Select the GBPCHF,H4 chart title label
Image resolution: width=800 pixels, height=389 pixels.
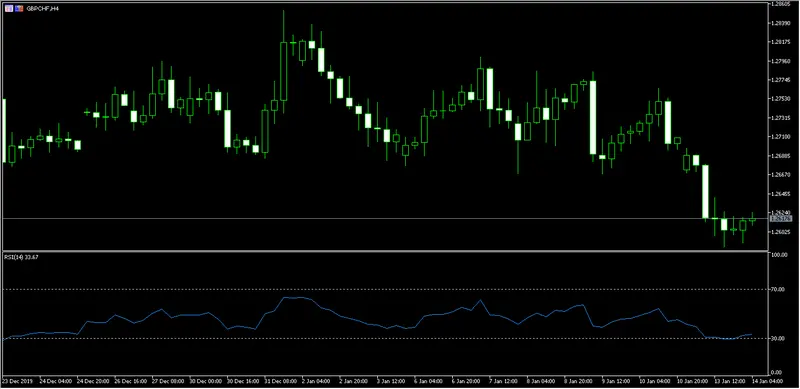[40, 9]
